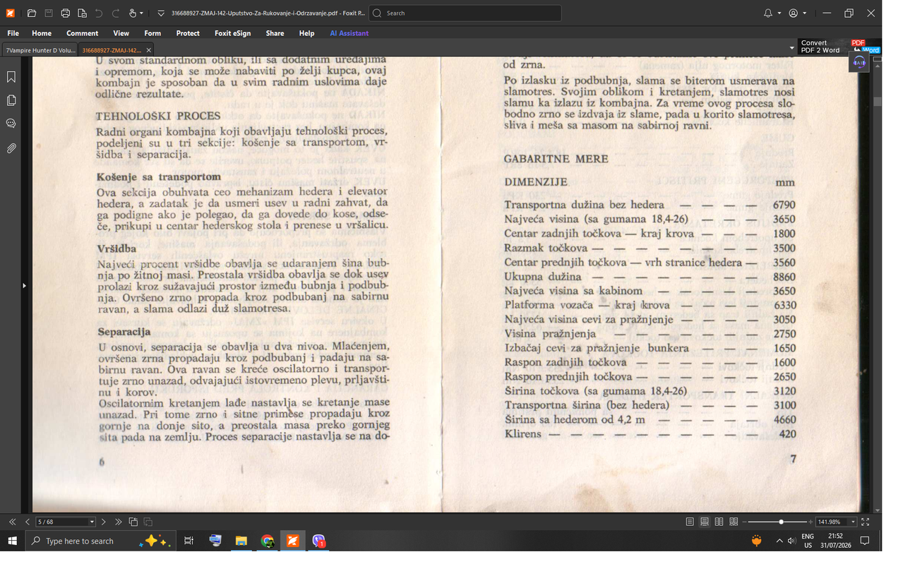Open the Help tab

tap(306, 33)
